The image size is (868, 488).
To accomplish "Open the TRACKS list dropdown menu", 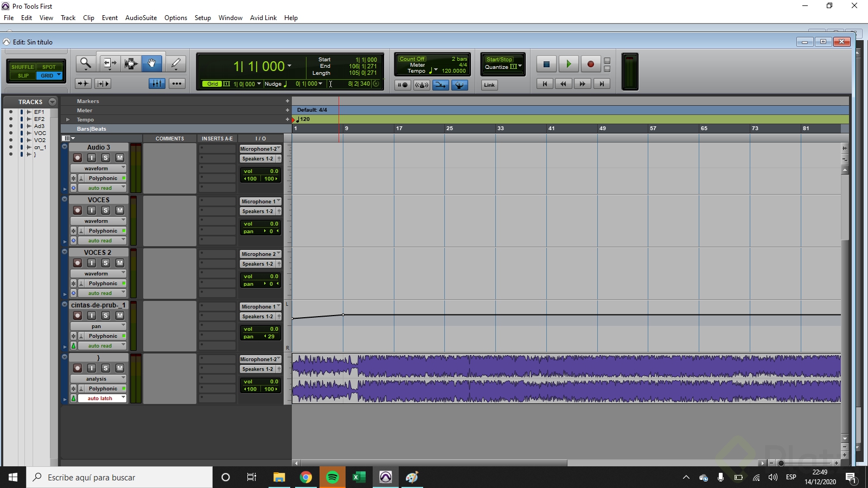I will (x=52, y=102).
